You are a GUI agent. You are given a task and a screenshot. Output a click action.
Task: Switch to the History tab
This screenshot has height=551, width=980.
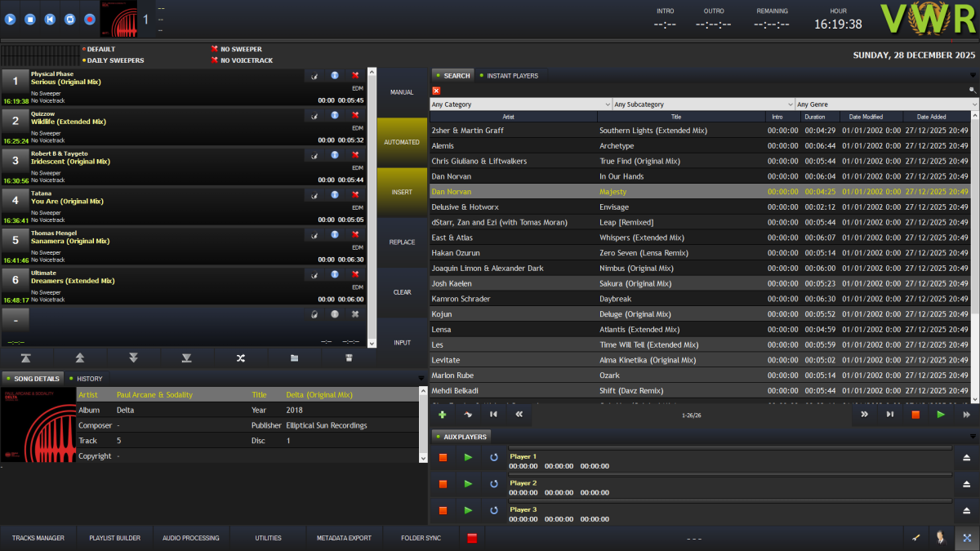coord(89,379)
